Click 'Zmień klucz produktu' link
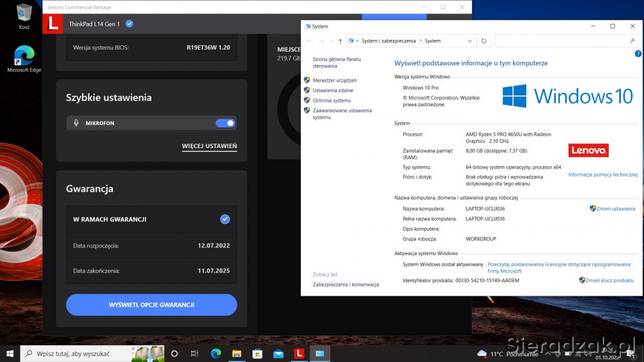The width and height of the screenshot is (644, 362). [x=609, y=280]
